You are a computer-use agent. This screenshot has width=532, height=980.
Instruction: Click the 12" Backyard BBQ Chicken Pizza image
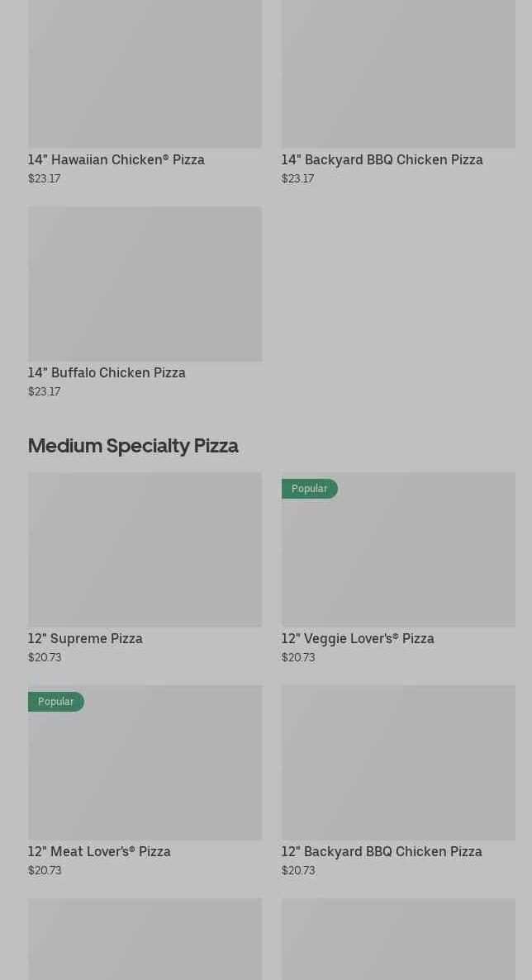pyautogui.click(x=398, y=762)
